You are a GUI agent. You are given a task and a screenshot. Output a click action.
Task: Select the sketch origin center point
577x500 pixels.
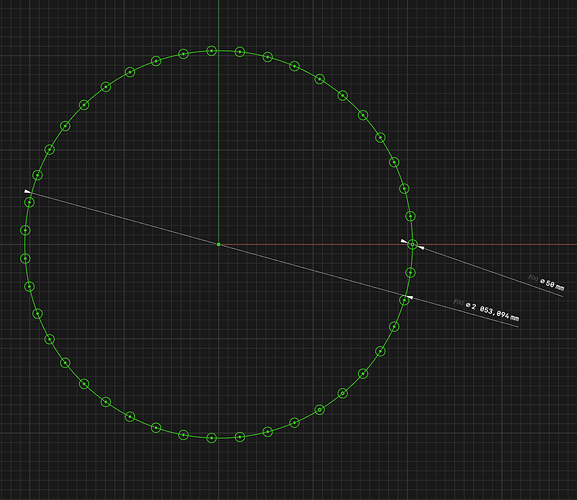(219, 244)
